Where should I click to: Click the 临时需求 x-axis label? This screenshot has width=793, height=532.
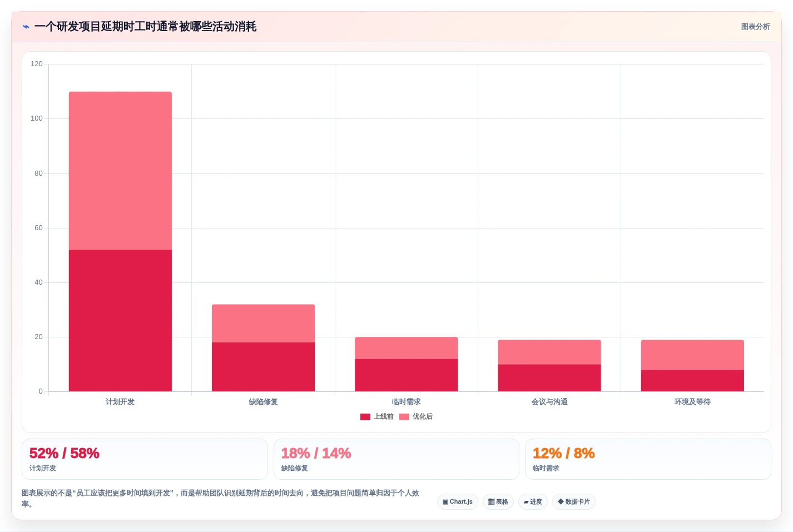pyautogui.click(x=407, y=402)
